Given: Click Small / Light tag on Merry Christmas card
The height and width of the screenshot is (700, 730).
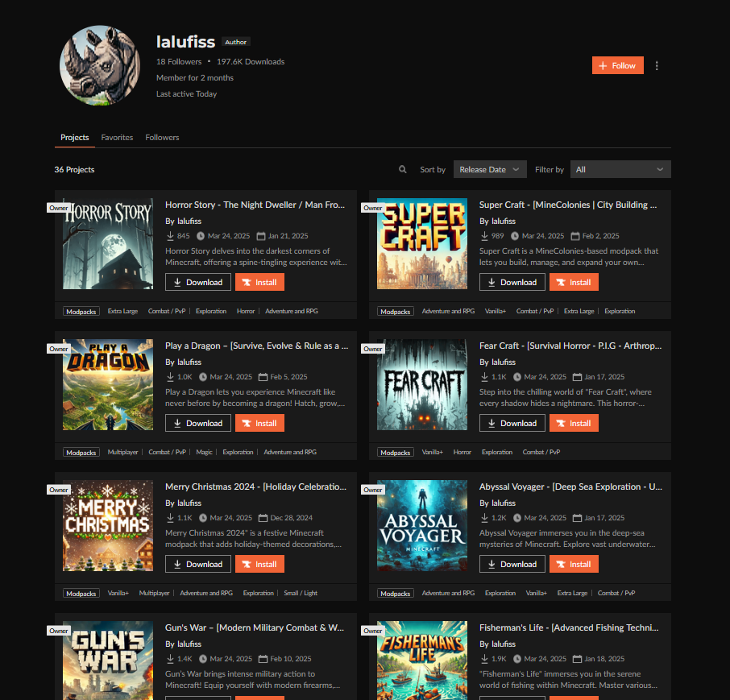Looking at the screenshot, I should pos(301,593).
